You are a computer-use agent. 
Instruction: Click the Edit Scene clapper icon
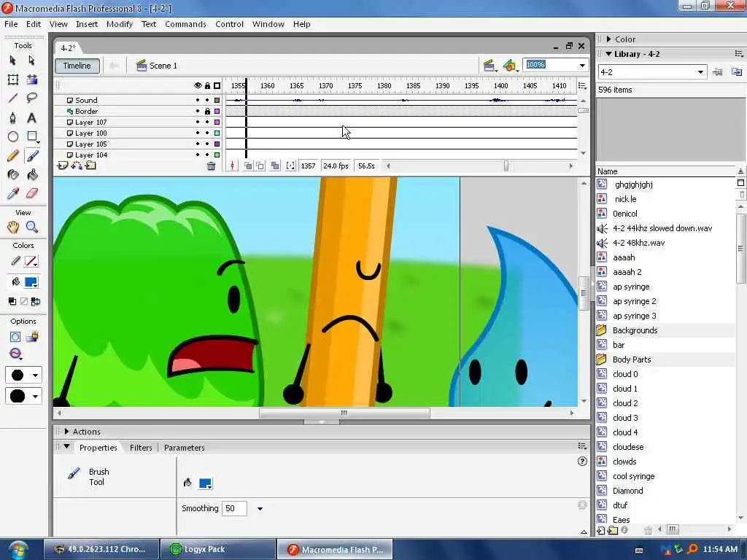pyautogui.click(x=489, y=66)
